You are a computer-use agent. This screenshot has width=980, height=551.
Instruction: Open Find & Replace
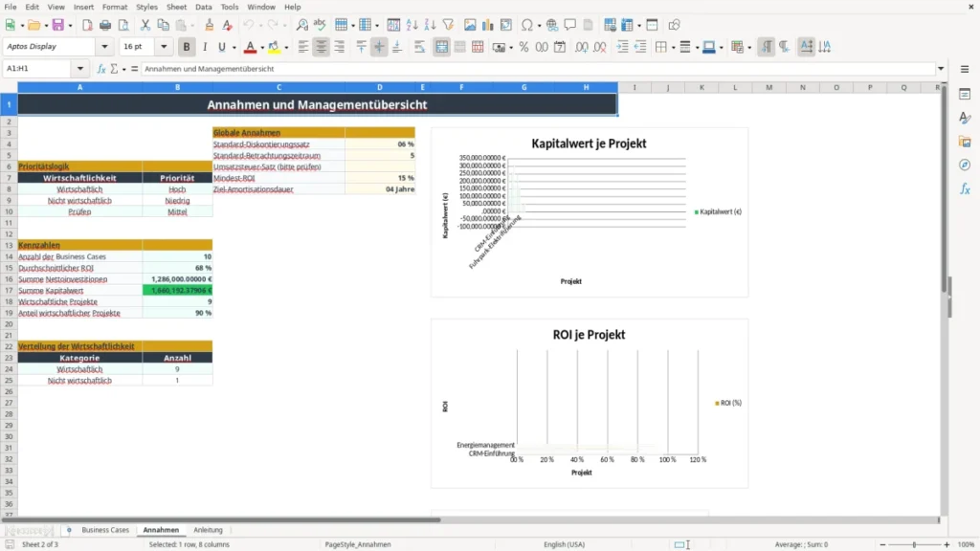tap(301, 25)
